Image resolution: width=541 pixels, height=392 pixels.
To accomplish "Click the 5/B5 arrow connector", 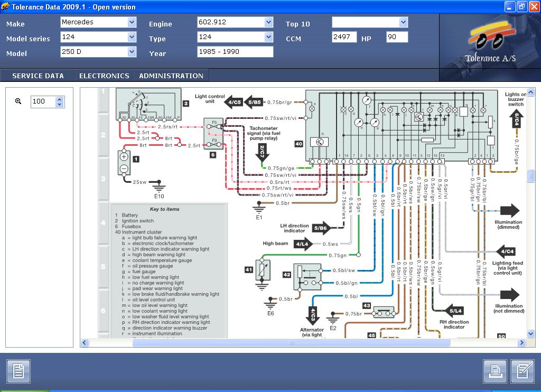I will click(253, 102).
